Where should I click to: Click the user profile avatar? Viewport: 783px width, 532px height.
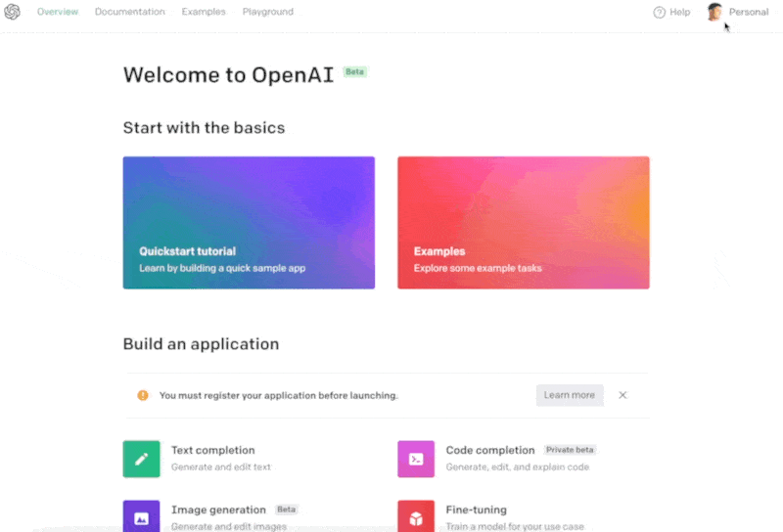(715, 12)
